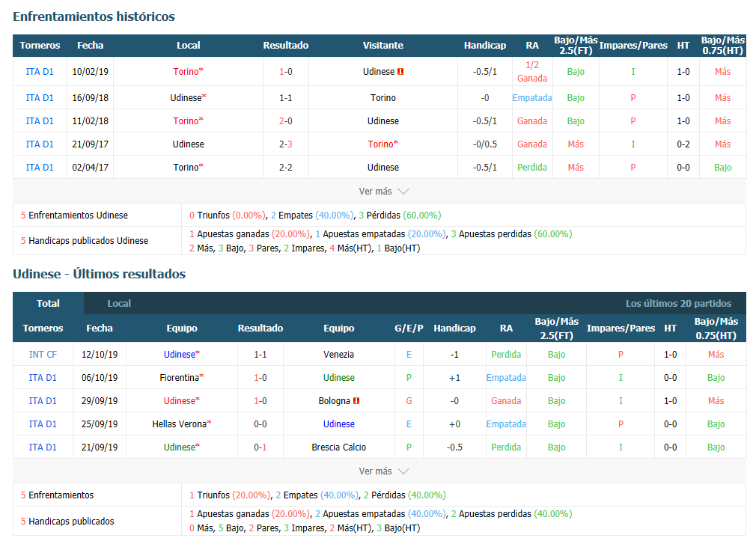Click Venezia team name
Image resolution: width=756 pixels, height=544 pixels.
338,355
